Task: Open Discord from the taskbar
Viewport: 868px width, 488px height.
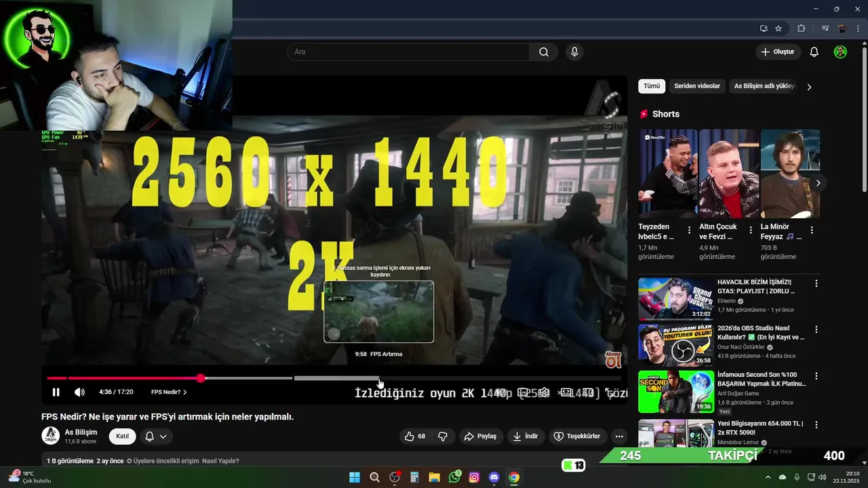Action: pyautogui.click(x=494, y=477)
